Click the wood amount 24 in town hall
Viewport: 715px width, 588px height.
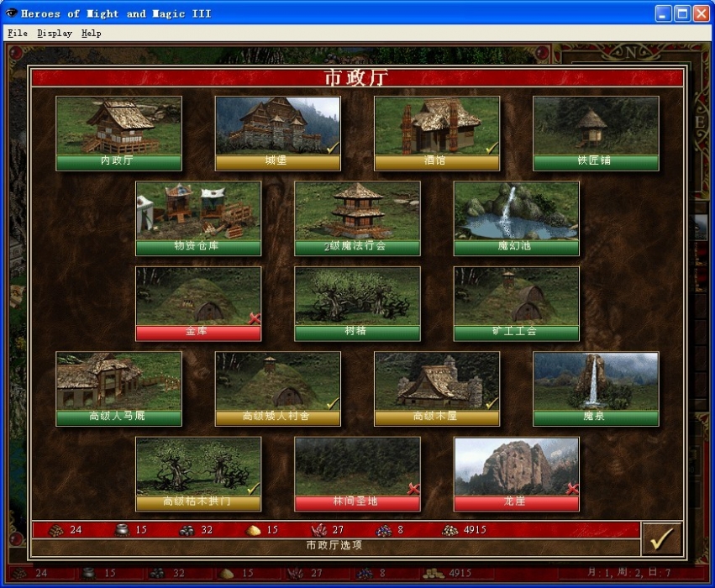click(x=76, y=530)
